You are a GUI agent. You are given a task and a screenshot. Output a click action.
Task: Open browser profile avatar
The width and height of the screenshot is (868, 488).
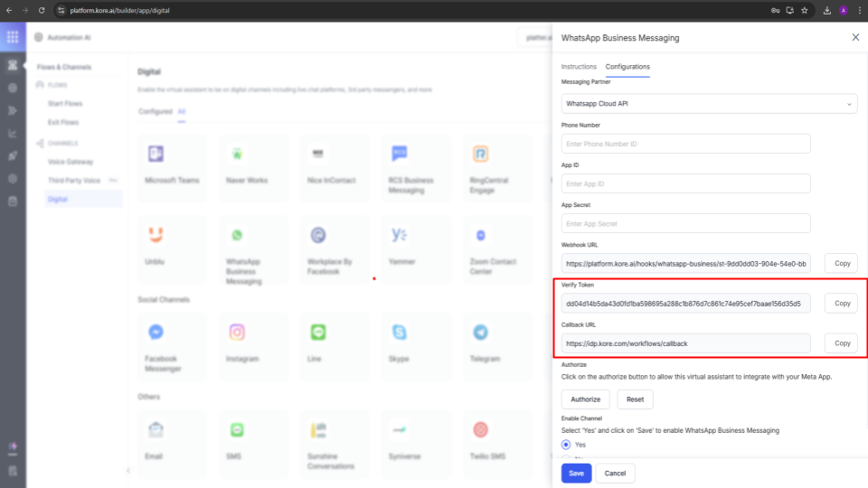[x=843, y=10]
